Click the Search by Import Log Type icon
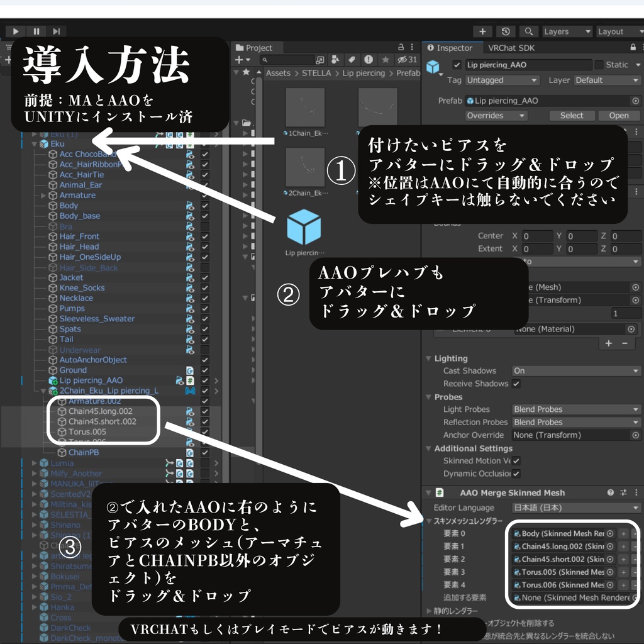Screen dimensions: 644x644 point(369,60)
